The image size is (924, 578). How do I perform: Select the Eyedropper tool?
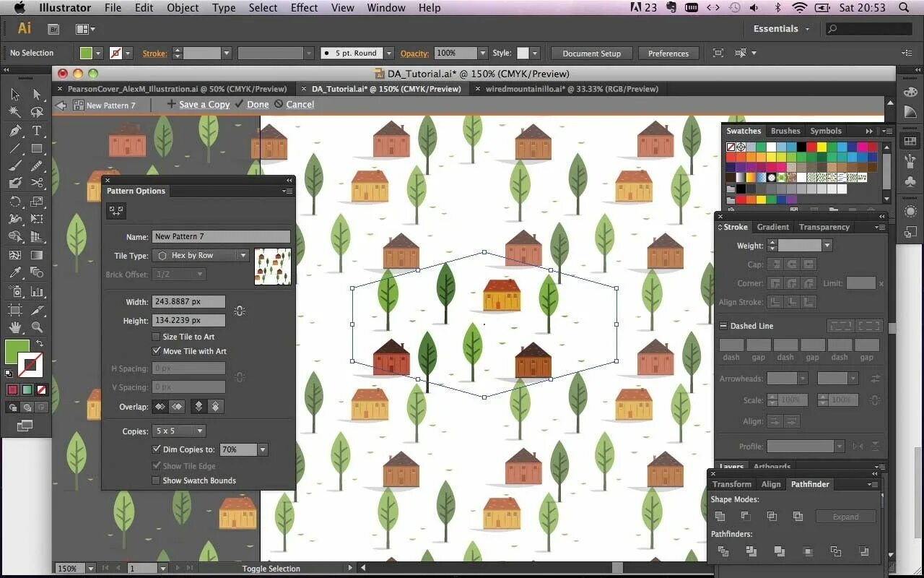15,272
